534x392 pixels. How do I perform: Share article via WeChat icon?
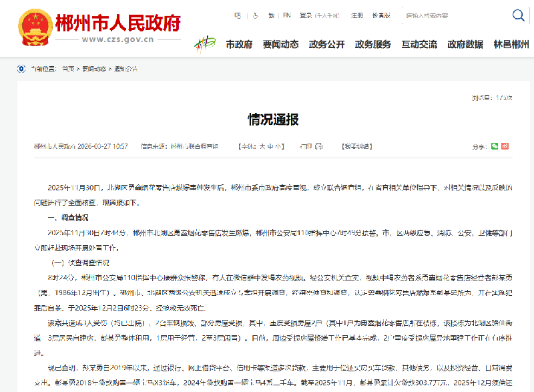click(x=495, y=146)
